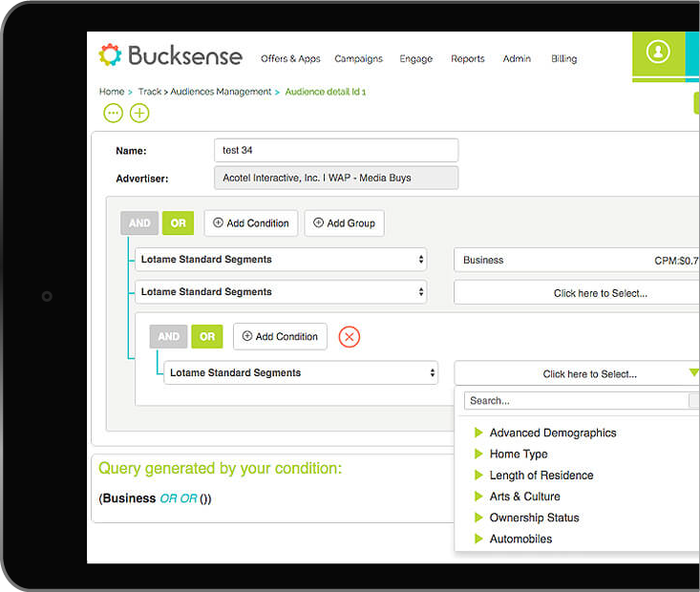Open Campaigns menu
This screenshot has height=592, width=700.
point(358,58)
